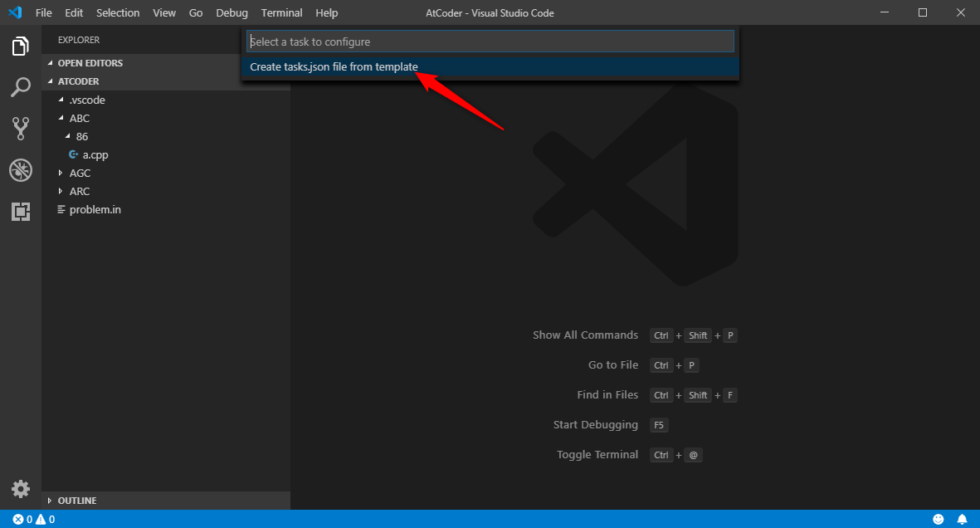Open the Selection menu
The height and width of the screenshot is (528, 980).
118,12
